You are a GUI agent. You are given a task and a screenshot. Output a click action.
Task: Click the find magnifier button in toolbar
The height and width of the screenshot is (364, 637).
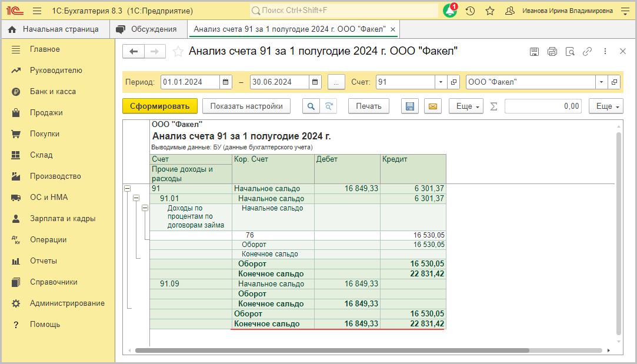311,106
